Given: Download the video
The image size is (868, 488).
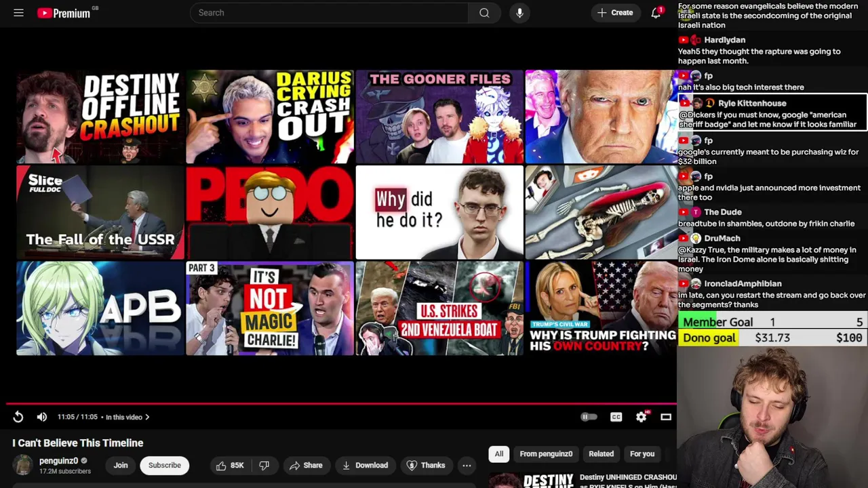Looking at the screenshot, I should point(365,466).
